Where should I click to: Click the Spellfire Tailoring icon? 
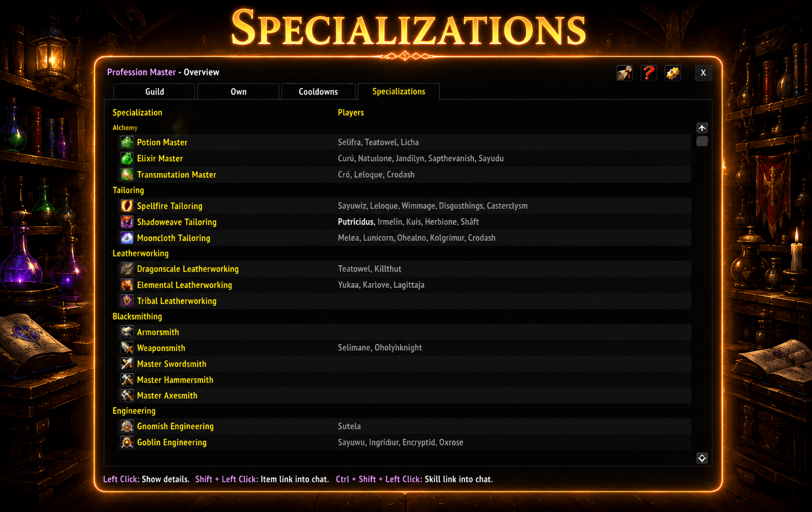(x=127, y=206)
